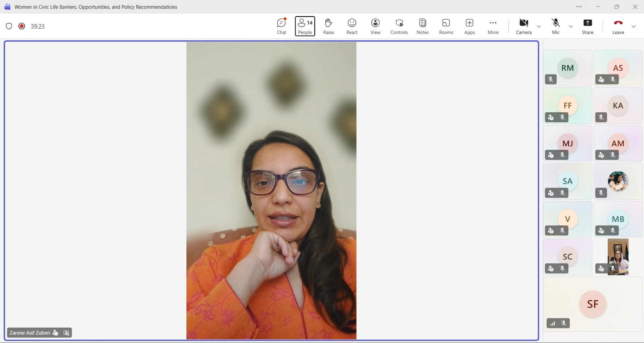Screen dimensions: 644x343
Task: Raise your hand in the meeting
Action: click(x=328, y=26)
